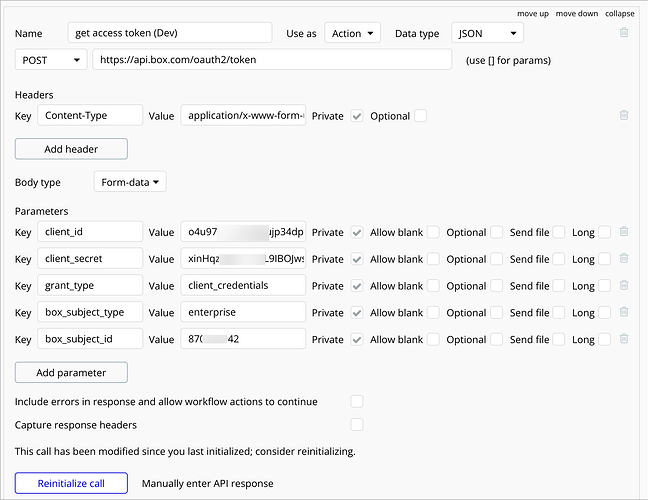Viewport: 648px width, 500px height.
Task: Edit the box_subject_id value field
Action: pyautogui.click(x=243, y=339)
